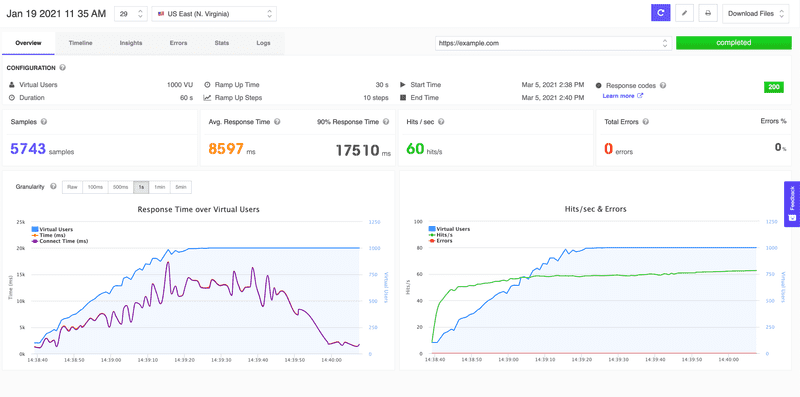Toggle Connect Time (ms) legend series
The width and height of the screenshot is (800, 397).
[x=60, y=241]
